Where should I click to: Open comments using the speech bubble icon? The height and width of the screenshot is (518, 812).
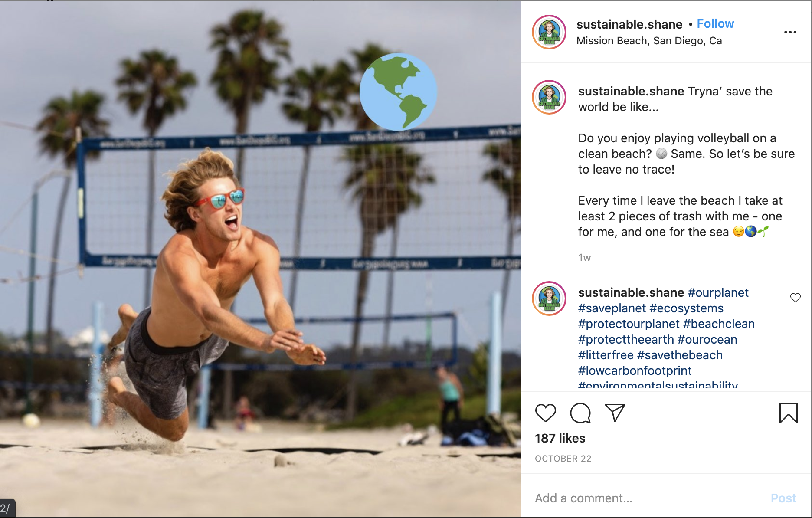tap(580, 413)
